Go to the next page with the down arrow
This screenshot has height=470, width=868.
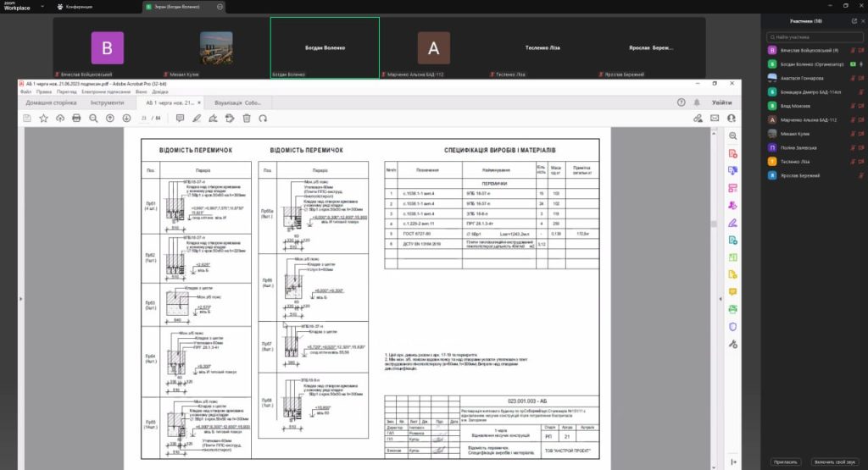pos(126,119)
